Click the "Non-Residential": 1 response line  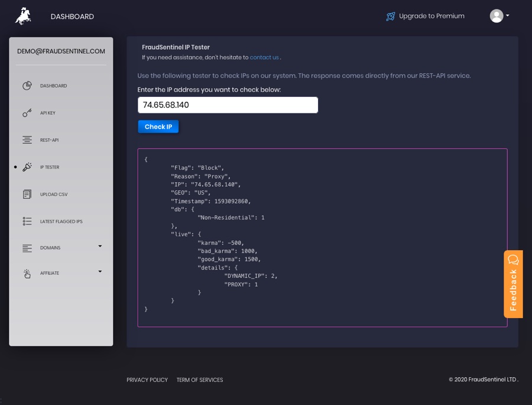click(x=231, y=218)
